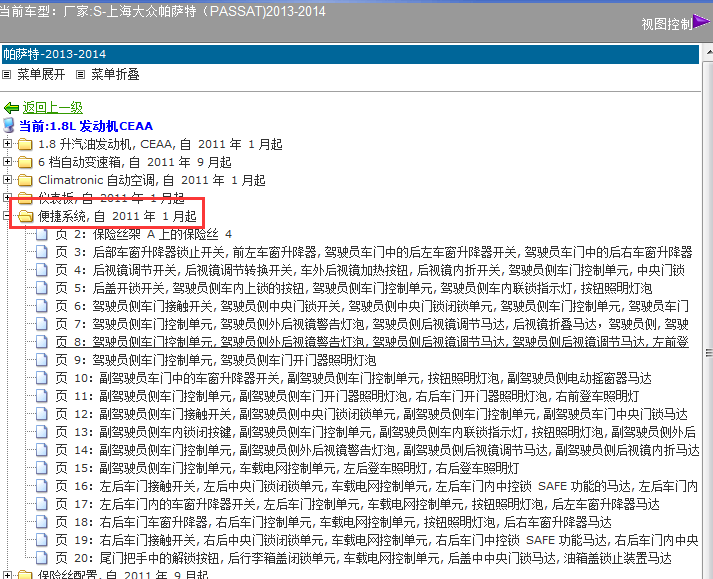Click the 视图控制 purple arrow icon

pyautogui.click(x=701, y=21)
